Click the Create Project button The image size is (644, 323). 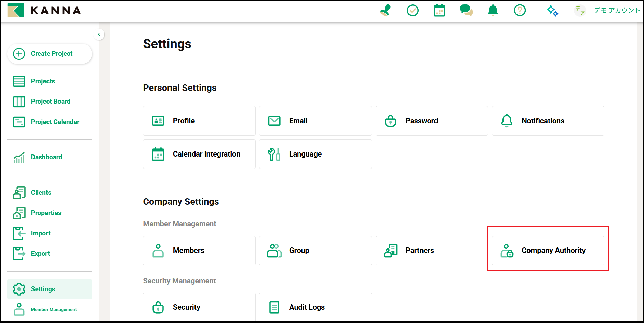[x=50, y=54]
